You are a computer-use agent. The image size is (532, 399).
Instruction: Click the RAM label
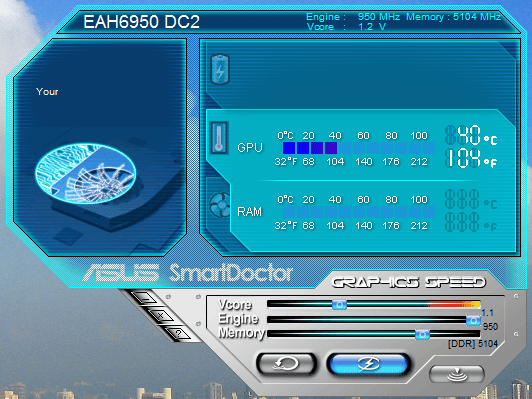click(249, 212)
